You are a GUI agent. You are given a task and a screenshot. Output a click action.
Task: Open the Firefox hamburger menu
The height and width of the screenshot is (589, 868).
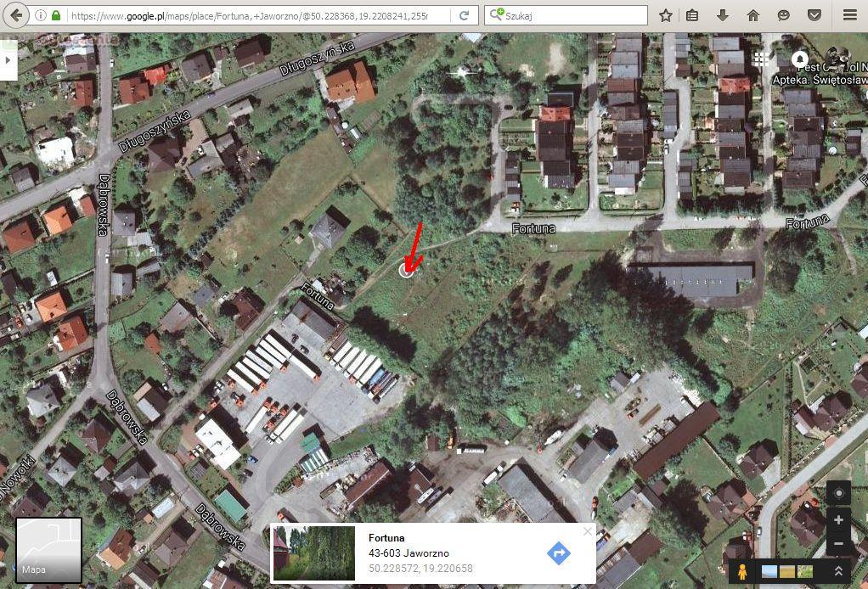click(849, 15)
